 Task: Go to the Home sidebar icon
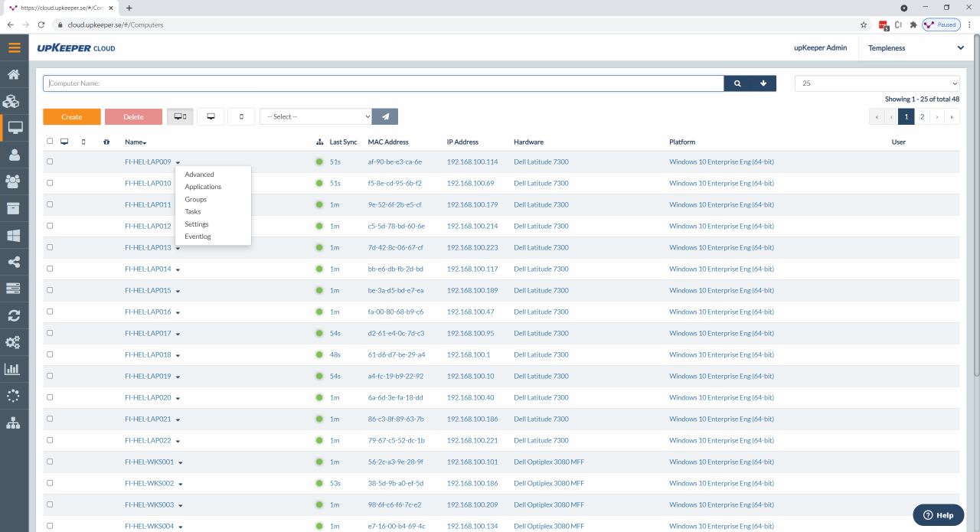pyautogui.click(x=14, y=74)
